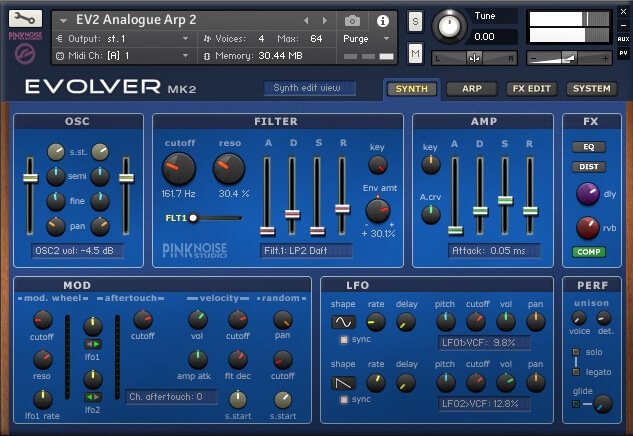The height and width of the screenshot is (436, 633).
Task: Adjust the mod wheel reso knob
Action: 42,360
